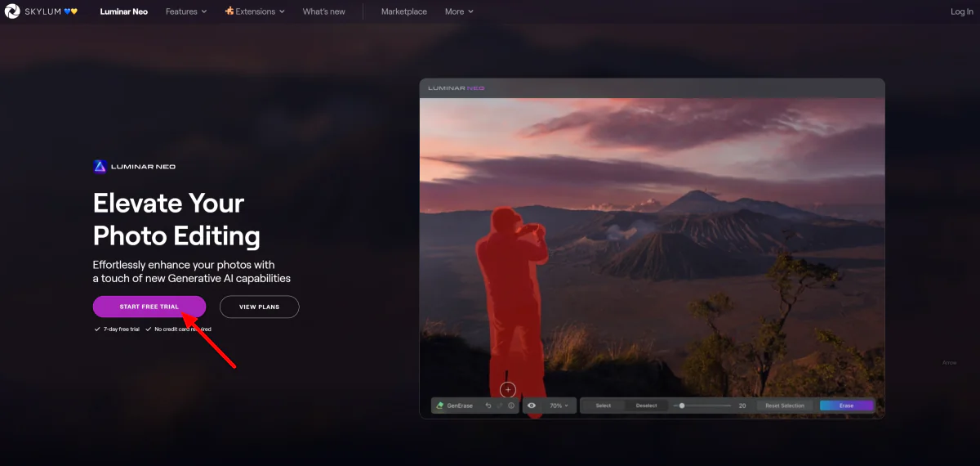Click the Skylum logo
Image resolution: width=980 pixels, height=466 pixels.
pos(41,11)
